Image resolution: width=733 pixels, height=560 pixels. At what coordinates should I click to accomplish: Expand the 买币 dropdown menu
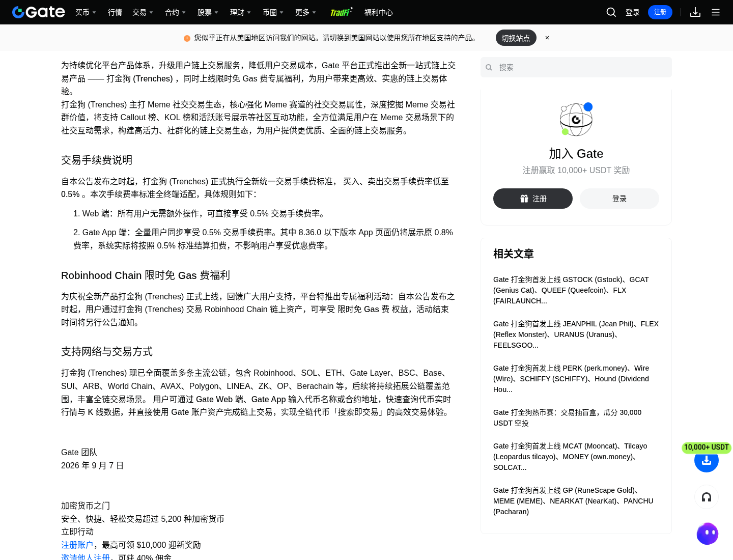click(86, 12)
